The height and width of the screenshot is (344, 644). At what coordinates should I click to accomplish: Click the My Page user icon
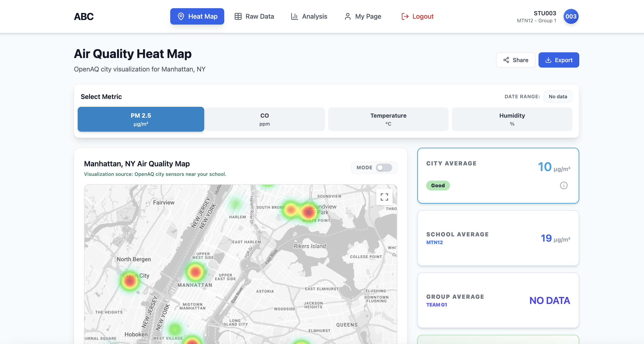(348, 16)
